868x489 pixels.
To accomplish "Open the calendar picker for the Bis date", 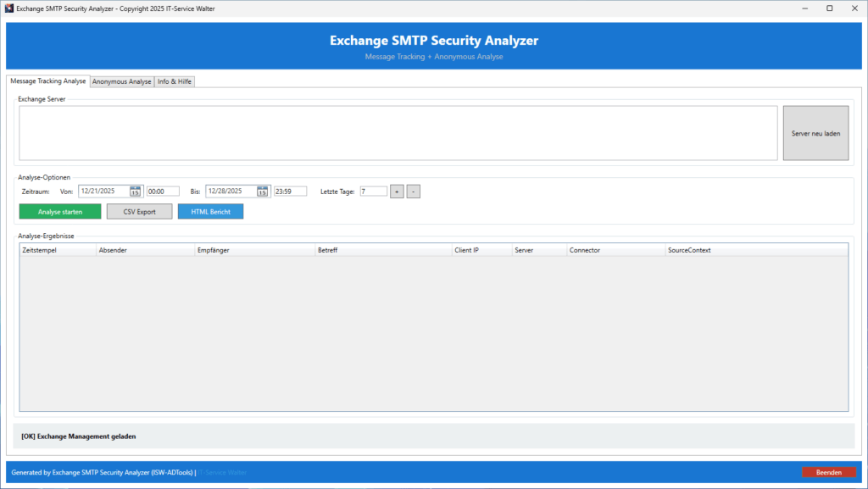I will (x=263, y=191).
